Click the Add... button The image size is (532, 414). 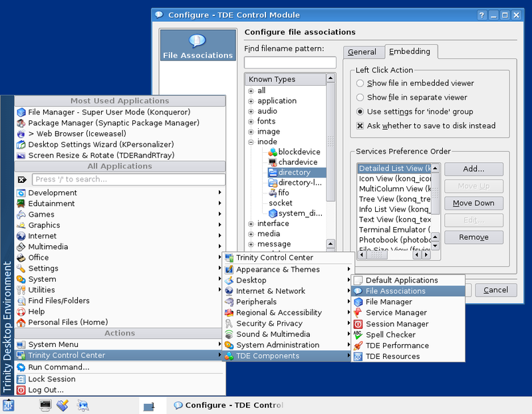click(x=473, y=169)
